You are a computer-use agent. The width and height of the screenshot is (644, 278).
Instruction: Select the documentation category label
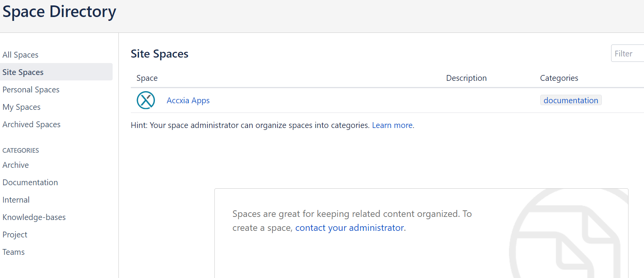tap(571, 101)
